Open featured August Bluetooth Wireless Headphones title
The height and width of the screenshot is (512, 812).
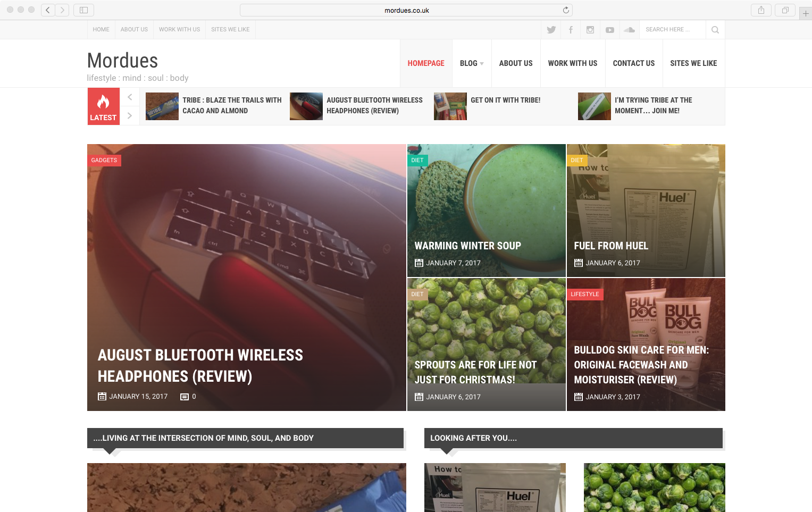(x=200, y=366)
